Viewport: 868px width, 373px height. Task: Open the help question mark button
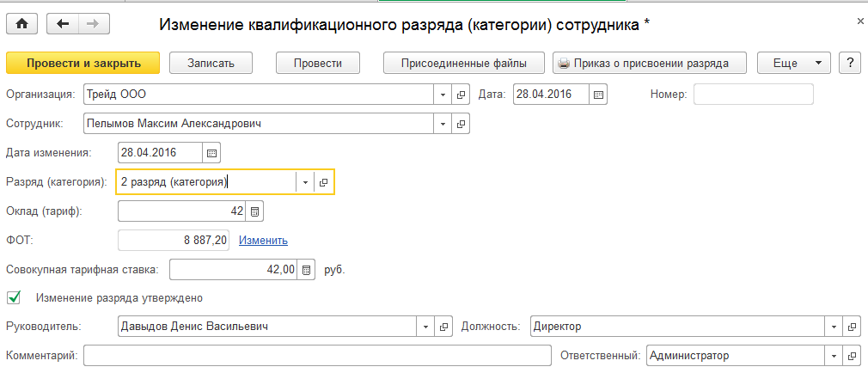point(850,63)
